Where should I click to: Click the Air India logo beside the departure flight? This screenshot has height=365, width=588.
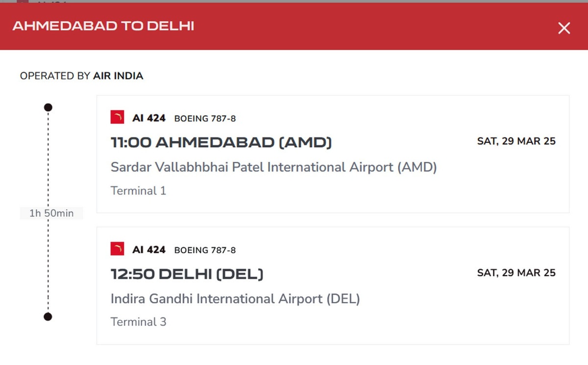coord(117,118)
